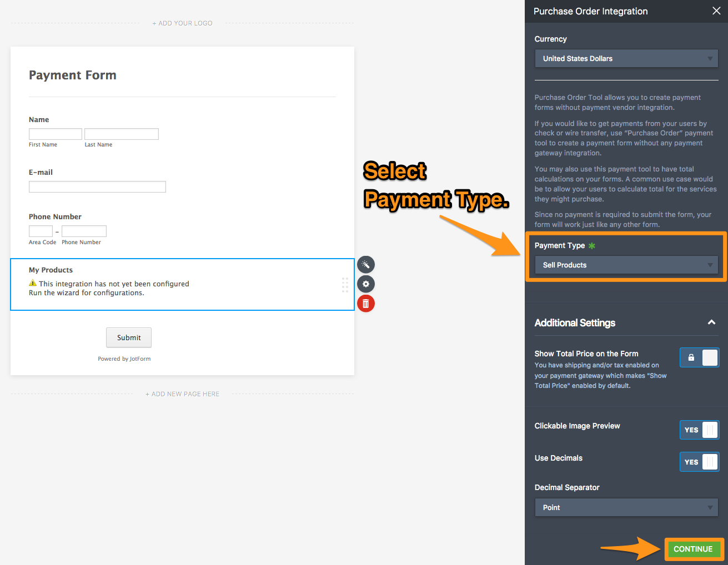Click the warning icon in My Products
The image size is (728, 565).
pos(33,284)
